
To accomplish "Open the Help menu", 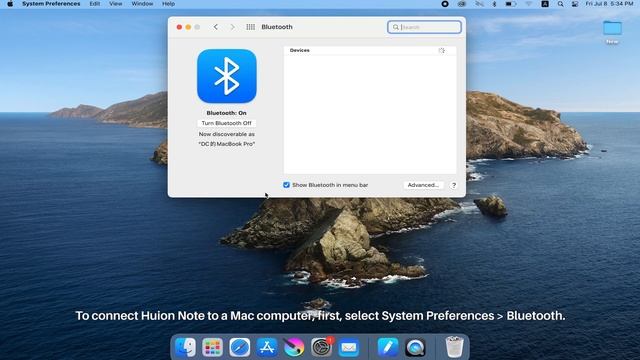I will click(168, 4).
